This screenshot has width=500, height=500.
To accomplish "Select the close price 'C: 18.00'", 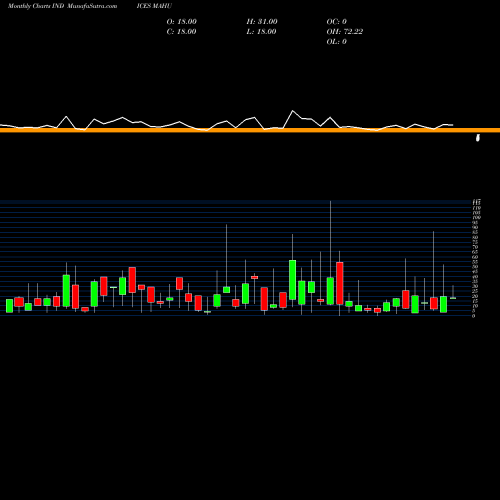I will click(x=181, y=32).
